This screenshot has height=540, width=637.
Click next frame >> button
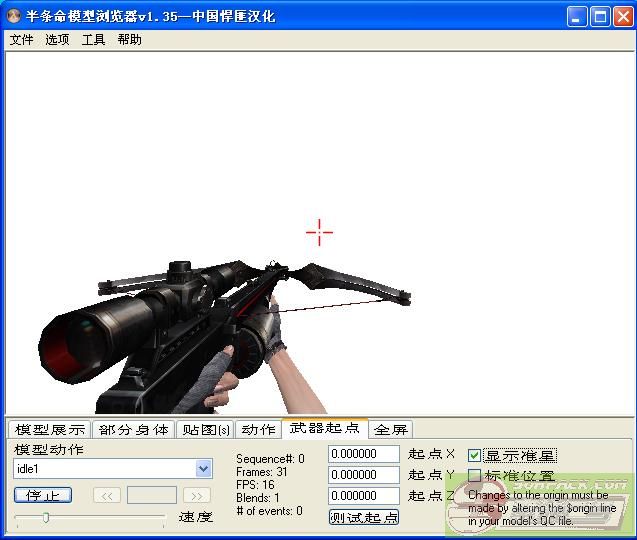click(196, 495)
